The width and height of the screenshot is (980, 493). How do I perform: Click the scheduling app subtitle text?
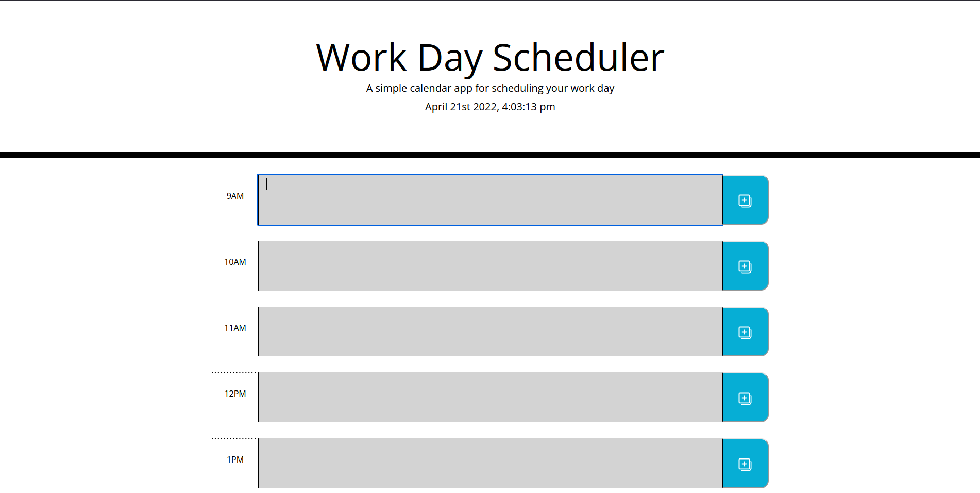[x=489, y=88]
